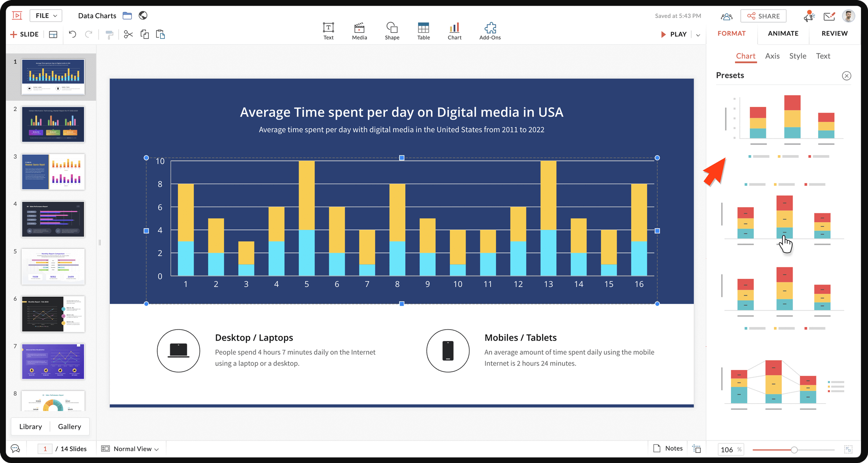868x463 pixels.
Task: Open the ANIMATE tab
Action: click(783, 34)
